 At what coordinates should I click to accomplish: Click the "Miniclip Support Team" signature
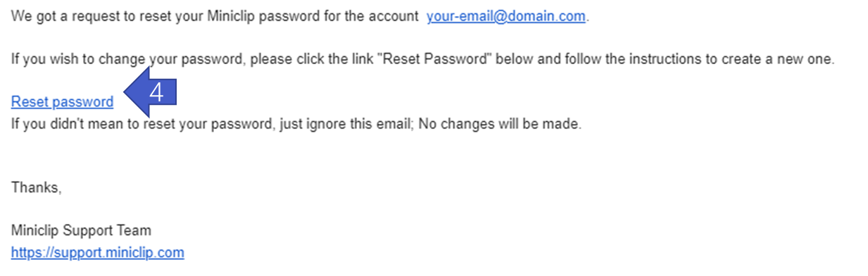click(x=81, y=231)
